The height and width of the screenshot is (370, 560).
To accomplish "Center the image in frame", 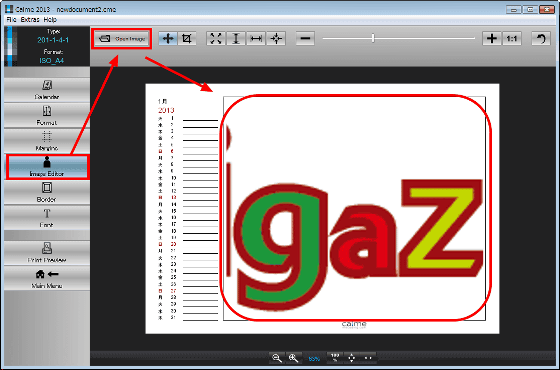I will click(x=276, y=38).
